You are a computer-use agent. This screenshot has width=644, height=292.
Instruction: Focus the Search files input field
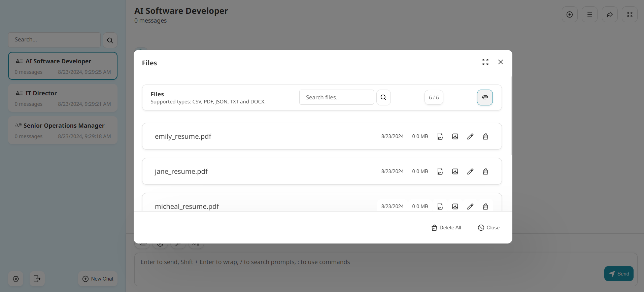tap(336, 97)
